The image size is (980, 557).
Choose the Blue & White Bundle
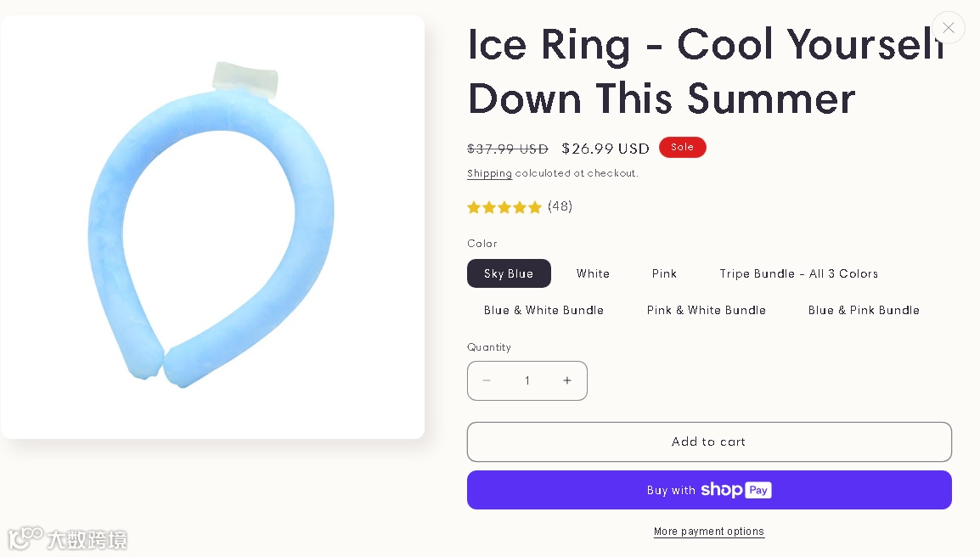pyautogui.click(x=544, y=310)
